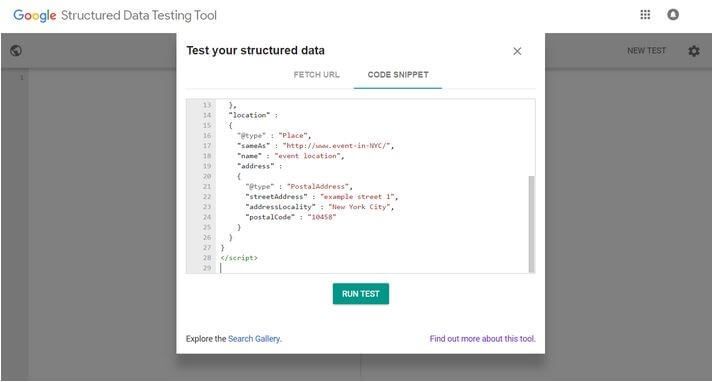The height and width of the screenshot is (382, 712).
Task: Open the settings gear icon
Action: coord(693,51)
